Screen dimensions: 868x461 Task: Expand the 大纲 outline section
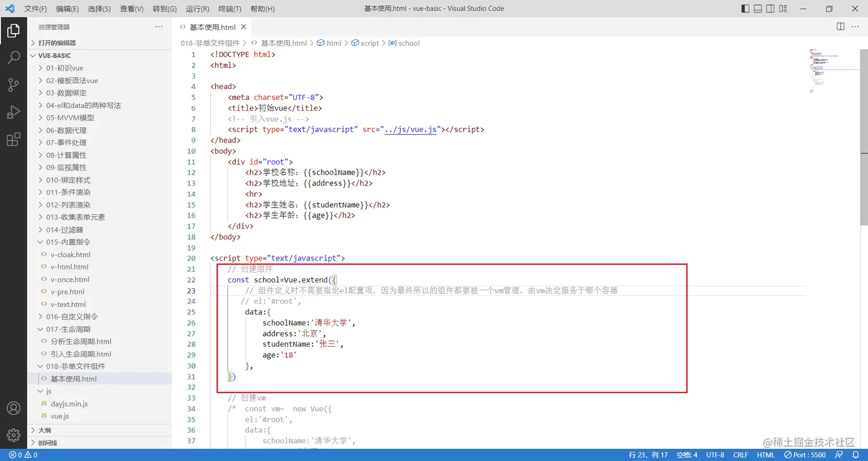click(99, 430)
